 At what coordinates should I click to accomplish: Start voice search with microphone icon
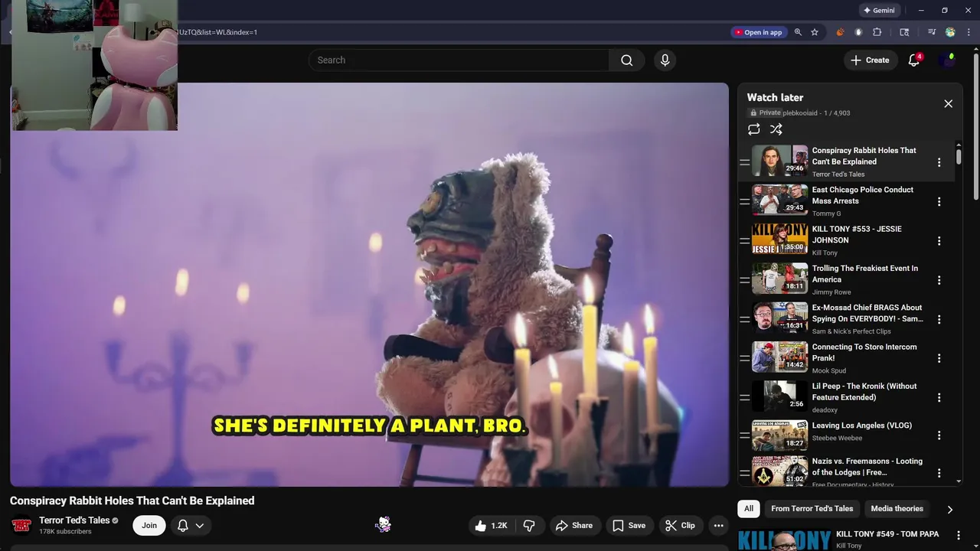(665, 60)
